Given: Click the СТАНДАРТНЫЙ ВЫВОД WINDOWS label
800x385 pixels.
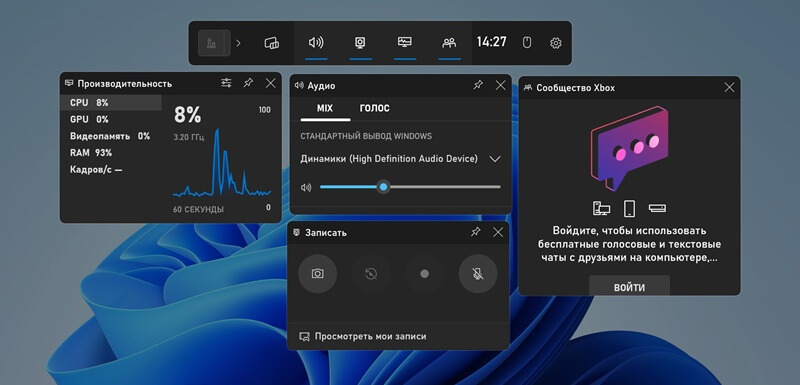Looking at the screenshot, I should pyautogui.click(x=366, y=136).
